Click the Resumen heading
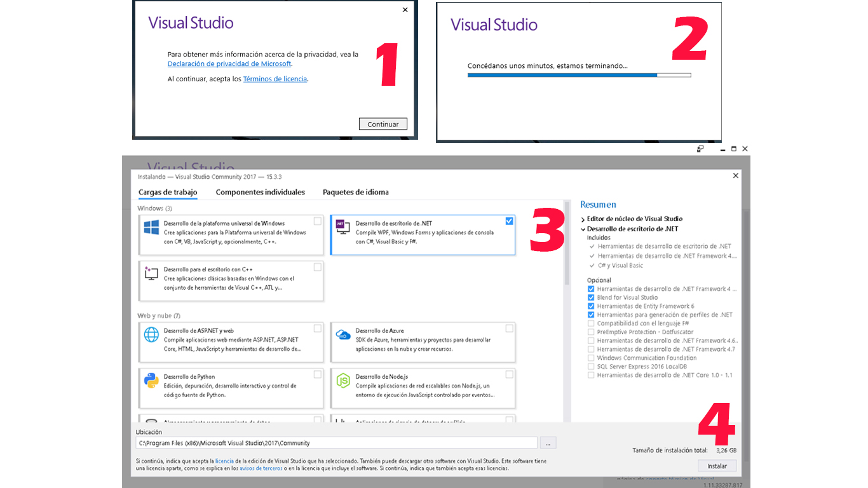The width and height of the screenshot is (868, 488). tap(598, 205)
